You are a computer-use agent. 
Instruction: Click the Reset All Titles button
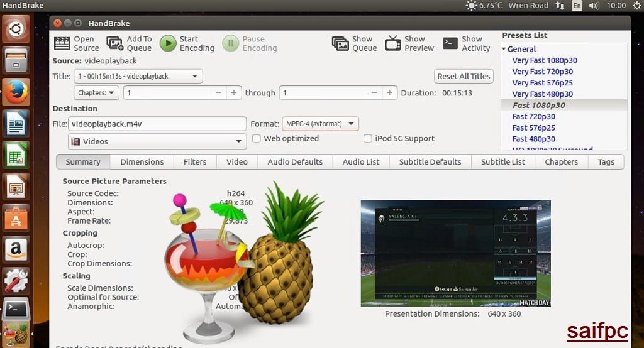pos(464,76)
